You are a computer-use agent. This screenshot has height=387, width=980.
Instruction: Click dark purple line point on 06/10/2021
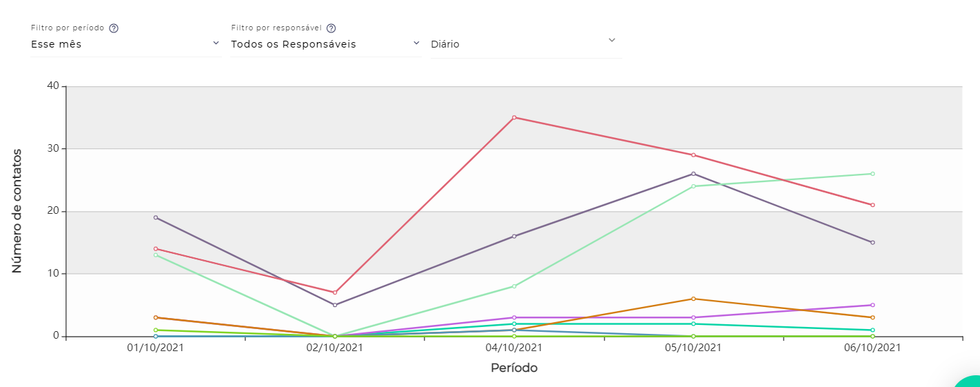872,243
